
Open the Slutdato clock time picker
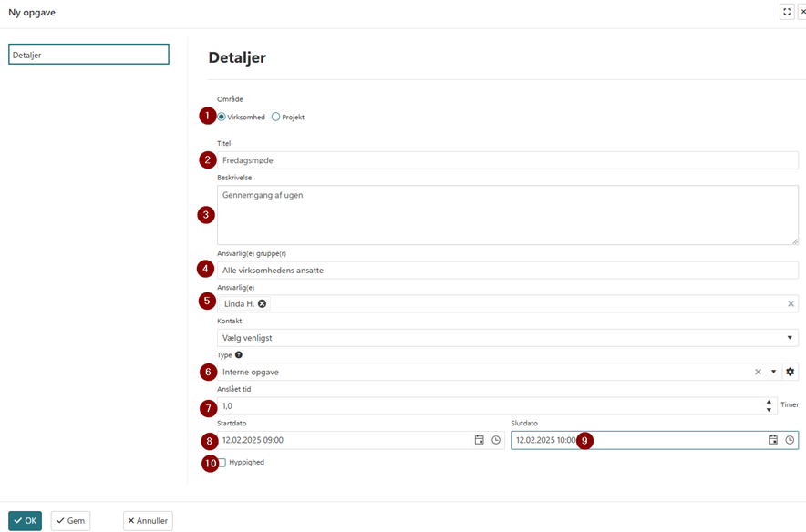(x=790, y=440)
